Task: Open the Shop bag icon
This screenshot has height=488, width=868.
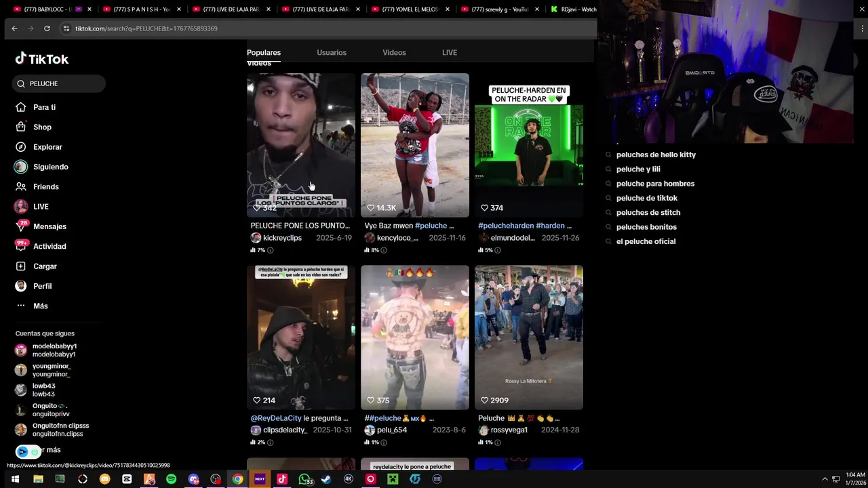Action: [x=21, y=127]
